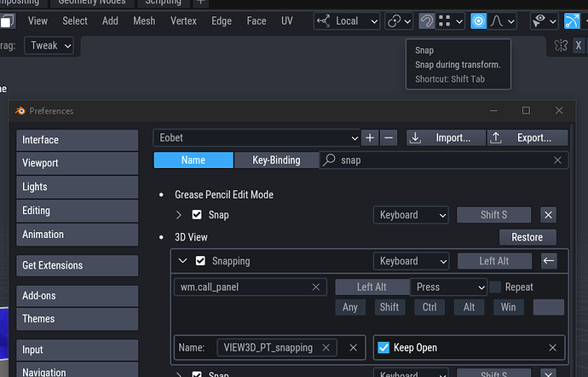Open the Input preferences section
This screenshot has height=377, width=588.
tap(78, 350)
